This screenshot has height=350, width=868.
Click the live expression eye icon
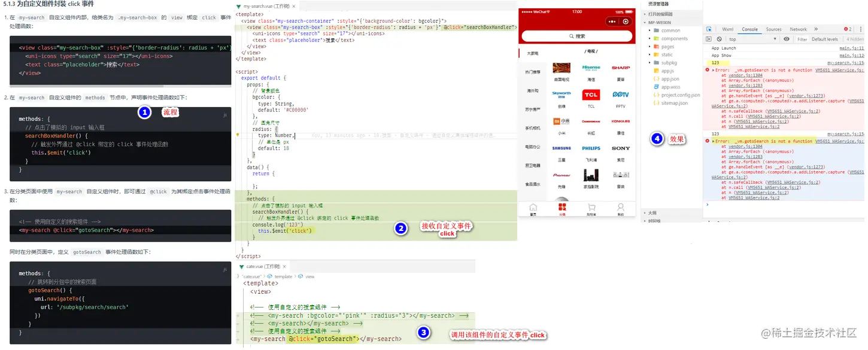787,39
